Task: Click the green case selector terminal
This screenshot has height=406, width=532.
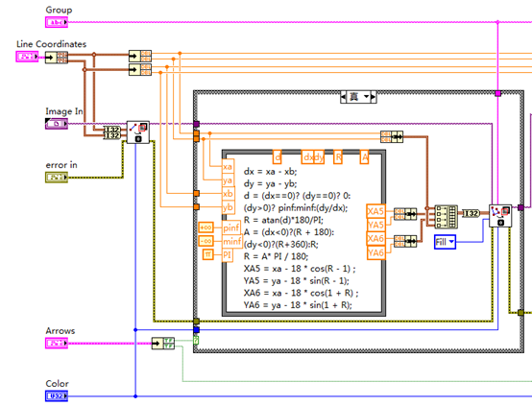Action: pos(196,340)
